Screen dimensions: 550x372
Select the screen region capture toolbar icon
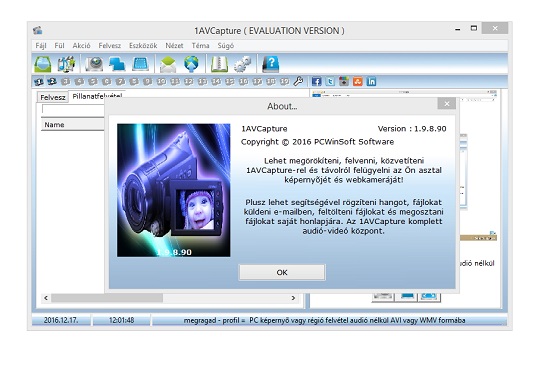tap(141, 64)
